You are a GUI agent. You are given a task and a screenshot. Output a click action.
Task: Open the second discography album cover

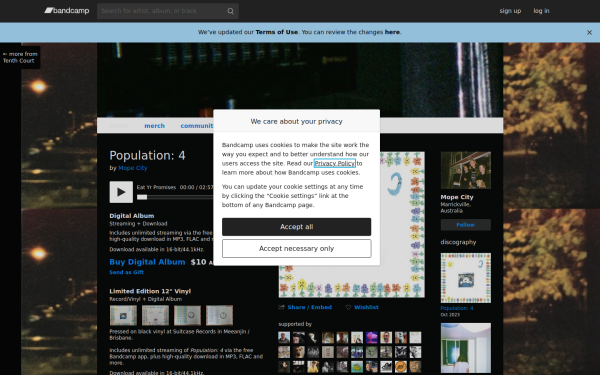click(466, 348)
